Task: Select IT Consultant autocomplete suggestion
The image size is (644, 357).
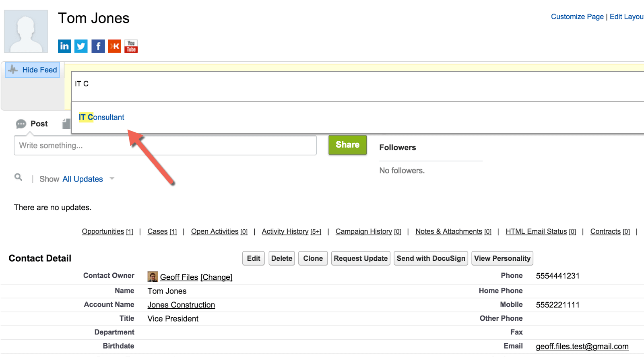Action: coord(101,117)
